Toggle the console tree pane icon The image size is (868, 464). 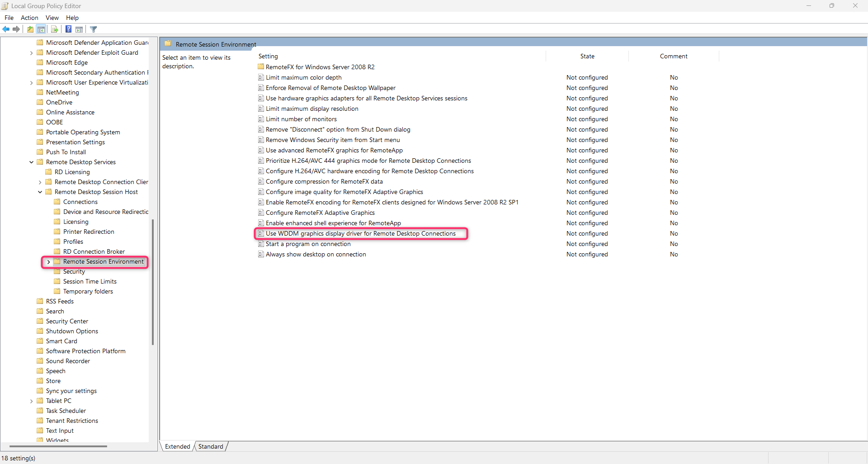click(x=41, y=29)
